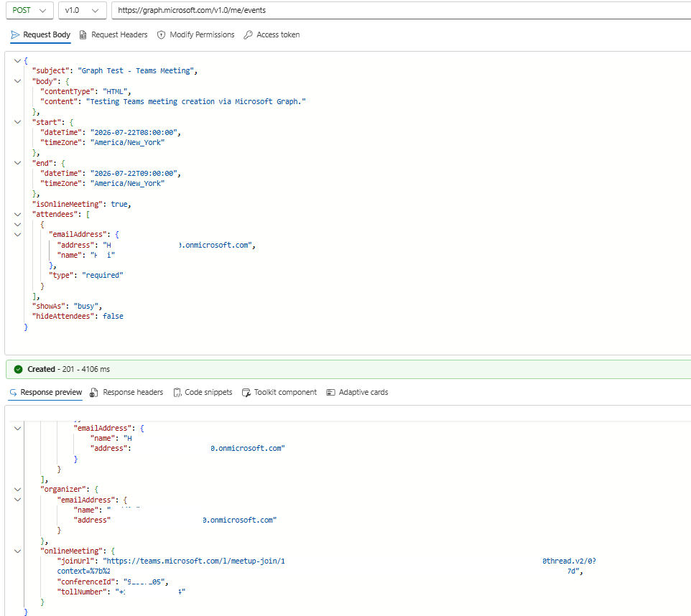
Task: Click the Request Headers document icon
Action: [x=83, y=34]
